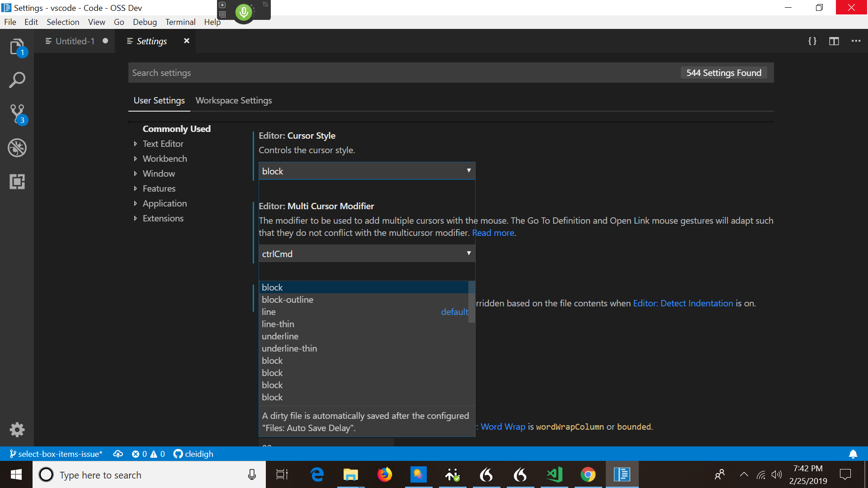The image size is (868, 488).
Task: Click the Search settings input field
Action: click(402, 73)
